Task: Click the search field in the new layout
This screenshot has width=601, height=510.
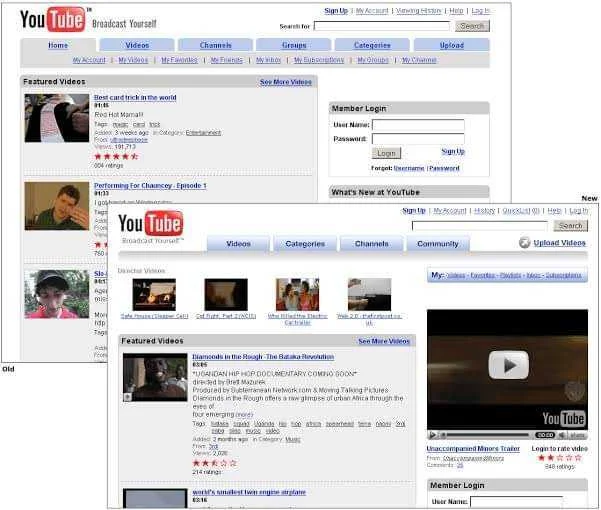Action: pos(480,226)
